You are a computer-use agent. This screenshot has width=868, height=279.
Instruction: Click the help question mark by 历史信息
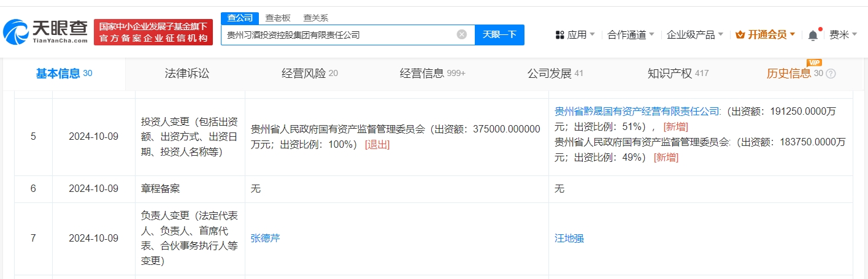tap(831, 74)
